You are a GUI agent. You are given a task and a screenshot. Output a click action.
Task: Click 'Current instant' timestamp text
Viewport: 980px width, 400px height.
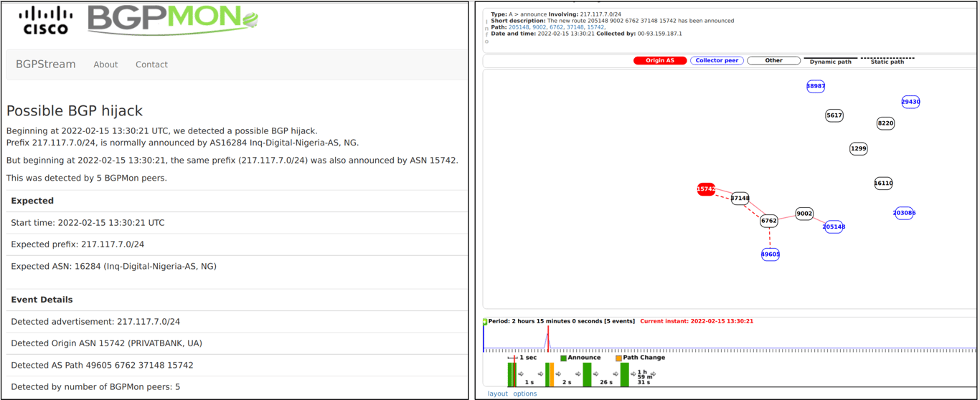[697, 321]
